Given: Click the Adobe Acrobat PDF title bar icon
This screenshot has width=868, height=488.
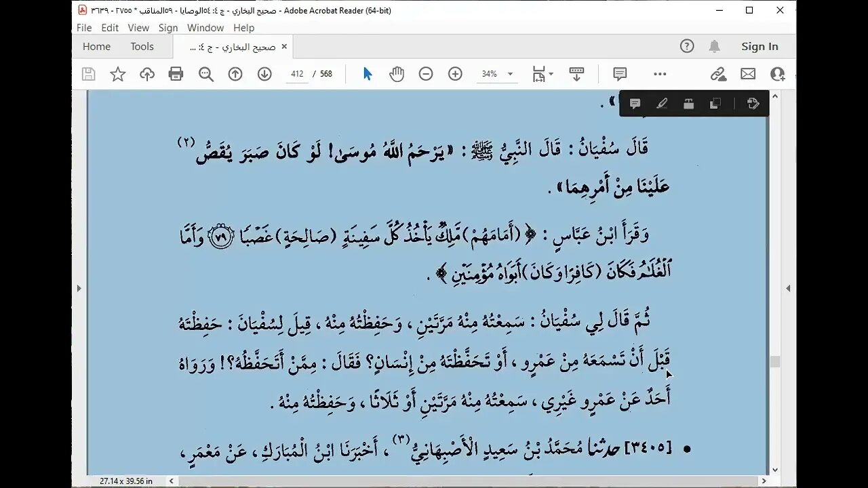Looking at the screenshot, I should click(83, 10).
